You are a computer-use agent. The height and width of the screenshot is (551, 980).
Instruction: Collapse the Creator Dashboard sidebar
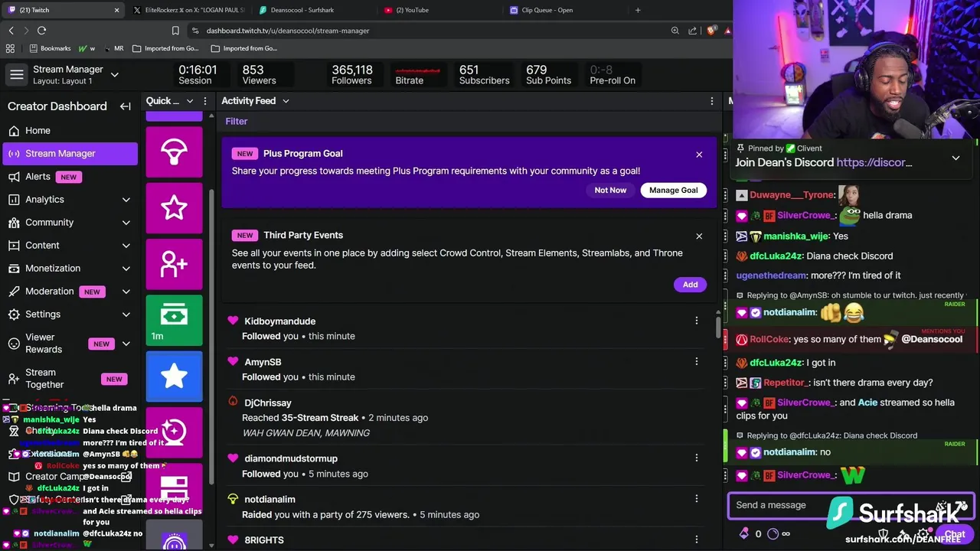click(126, 106)
